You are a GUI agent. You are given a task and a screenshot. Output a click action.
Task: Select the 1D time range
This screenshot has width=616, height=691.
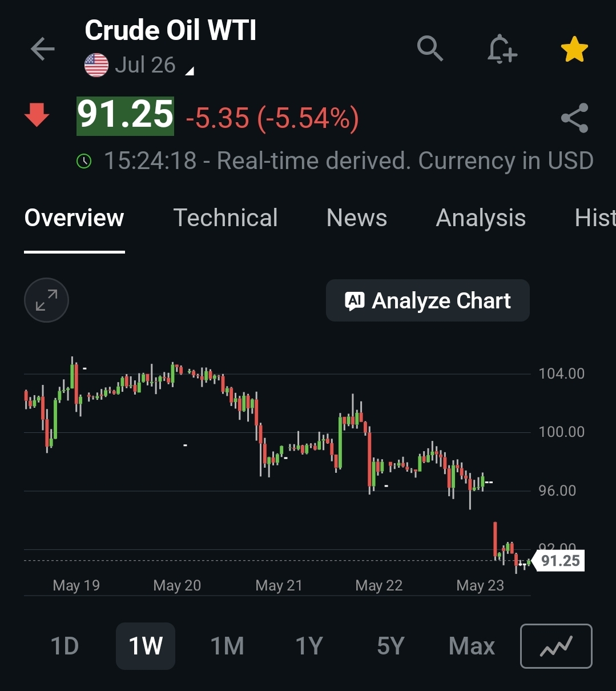pyautogui.click(x=65, y=646)
